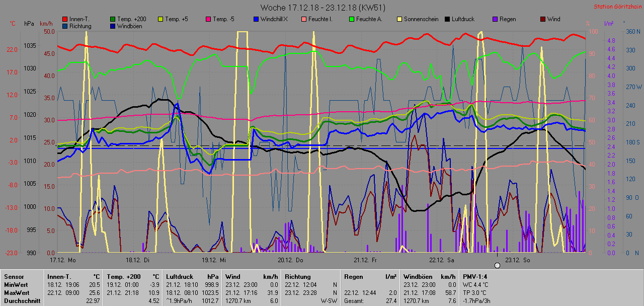The height and width of the screenshot is (306, 644).
Task: Click the total rain value '27.4'
Action: (x=390, y=300)
